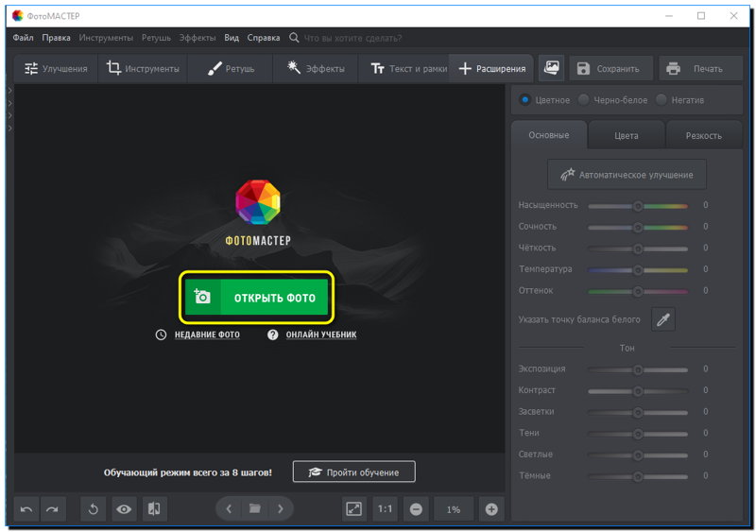Click the Температура slider handle

click(x=638, y=270)
